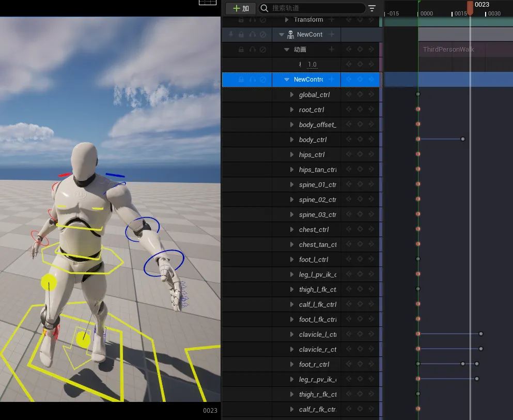Viewport: 513px width, 420px height.
Task: Add a keyframe on the hips_ctrl row
Action: (360, 154)
